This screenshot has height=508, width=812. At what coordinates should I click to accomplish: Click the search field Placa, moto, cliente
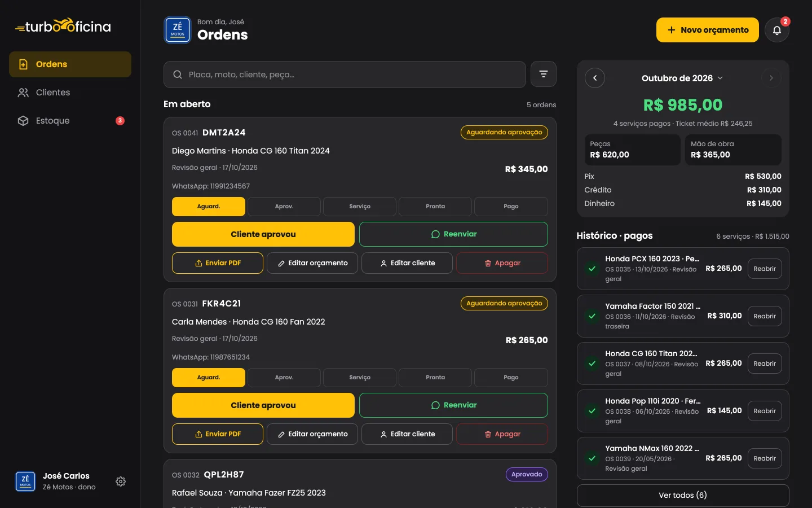(x=345, y=75)
